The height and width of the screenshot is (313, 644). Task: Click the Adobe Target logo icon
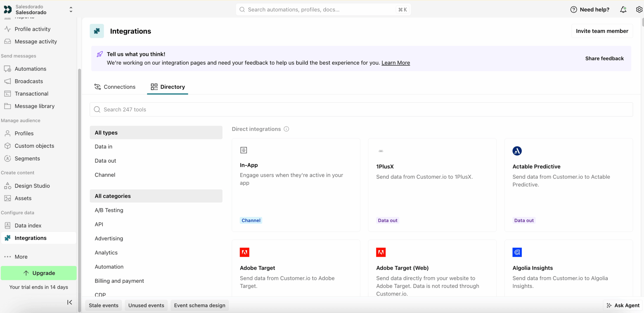244,252
